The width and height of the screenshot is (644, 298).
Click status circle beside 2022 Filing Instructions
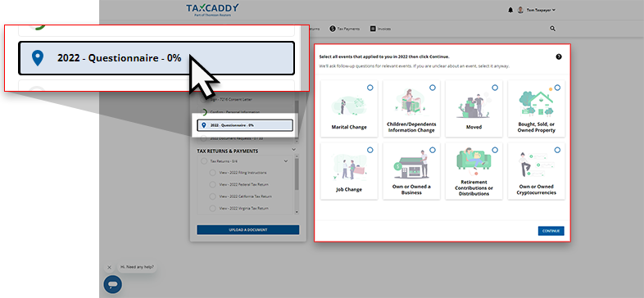point(212,173)
